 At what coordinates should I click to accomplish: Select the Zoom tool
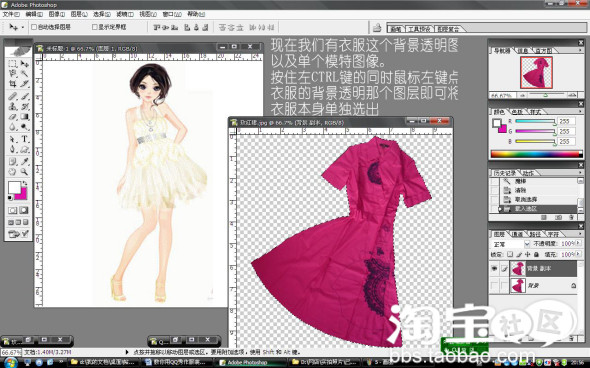[24, 172]
